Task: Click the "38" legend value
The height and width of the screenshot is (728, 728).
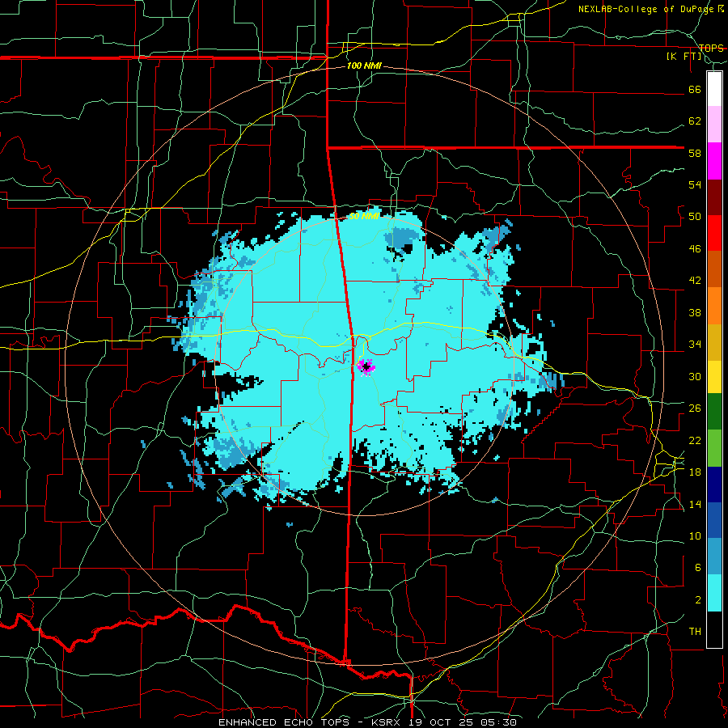Action: [695, 312]
